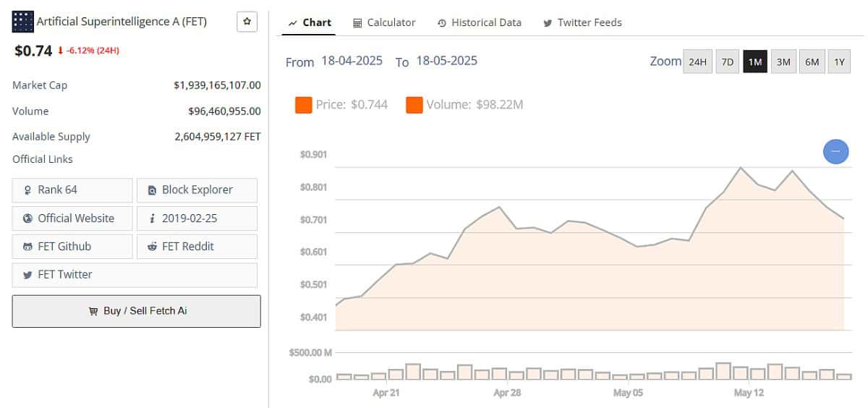Switch to the Calculator tab

(384, 22)
